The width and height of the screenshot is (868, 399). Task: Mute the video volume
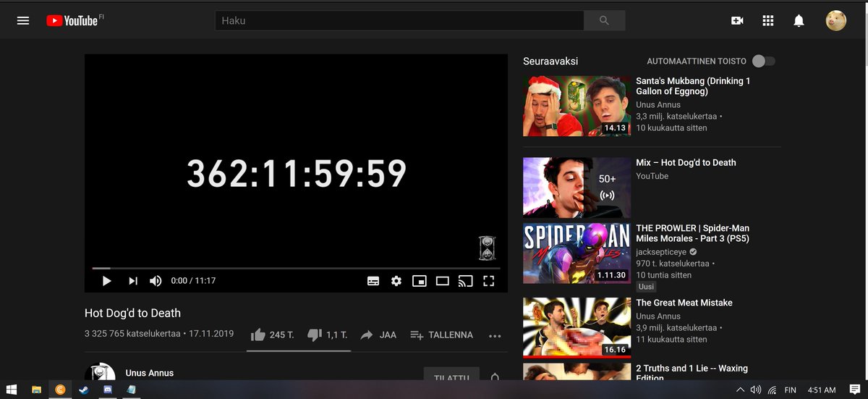click(x=156, y=281)
